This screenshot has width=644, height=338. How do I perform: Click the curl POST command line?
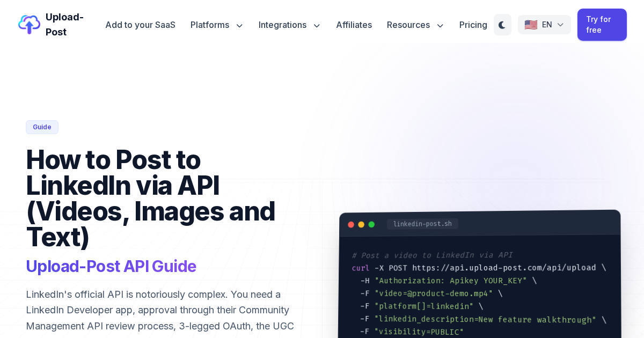coord(479,268)
